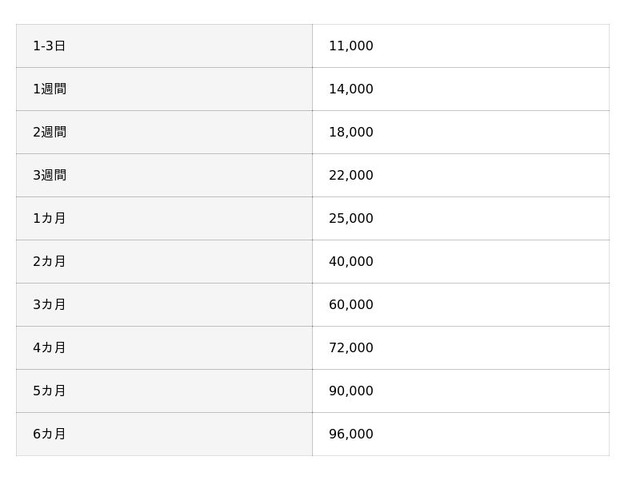Select the 14,000 price cell
Screen dimensions: 640x480
coord(351,89)
